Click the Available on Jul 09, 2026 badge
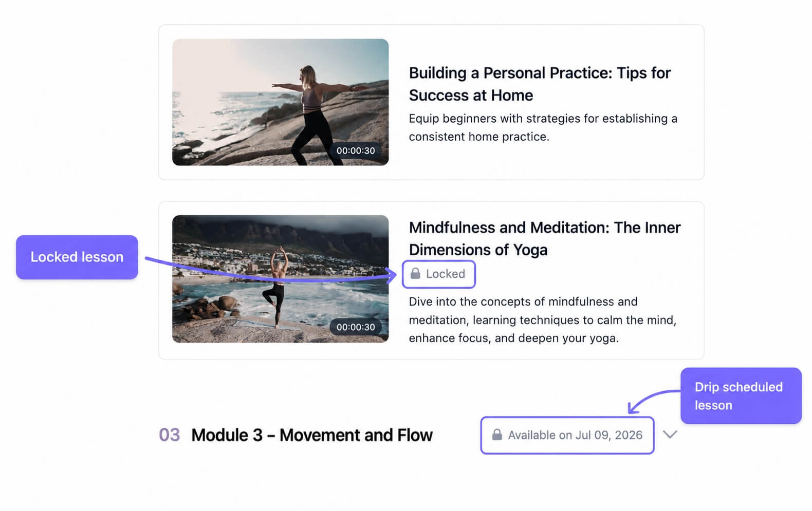The height and width of the screenshot is (511, 812). 567,435
